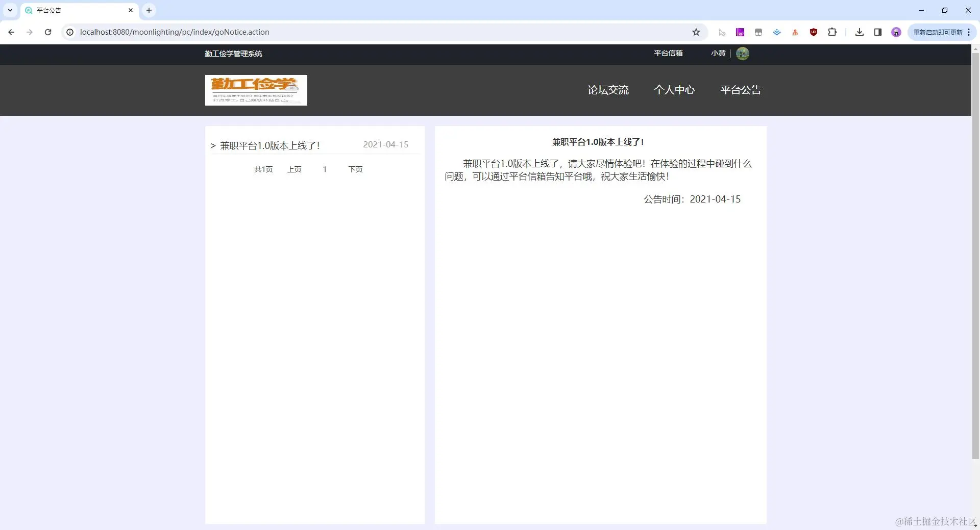The image size is (980, 530).
Task: Click the 上页 pagination button
Action: pyautogui.click(x=294, y=169)
